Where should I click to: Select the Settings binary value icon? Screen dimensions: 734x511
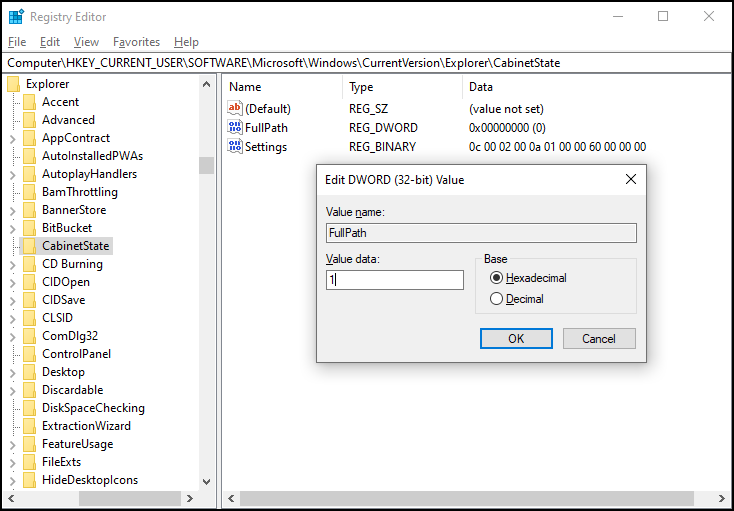coord(235,146)
